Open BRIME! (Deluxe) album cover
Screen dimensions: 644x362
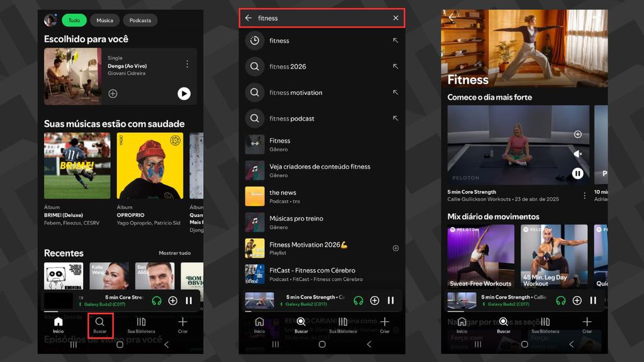pos(77,166)
